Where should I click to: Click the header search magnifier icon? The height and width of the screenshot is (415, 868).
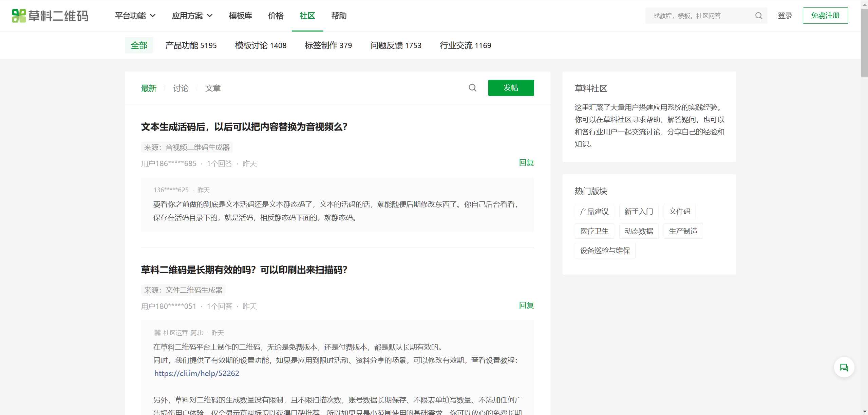click(759, 16)
